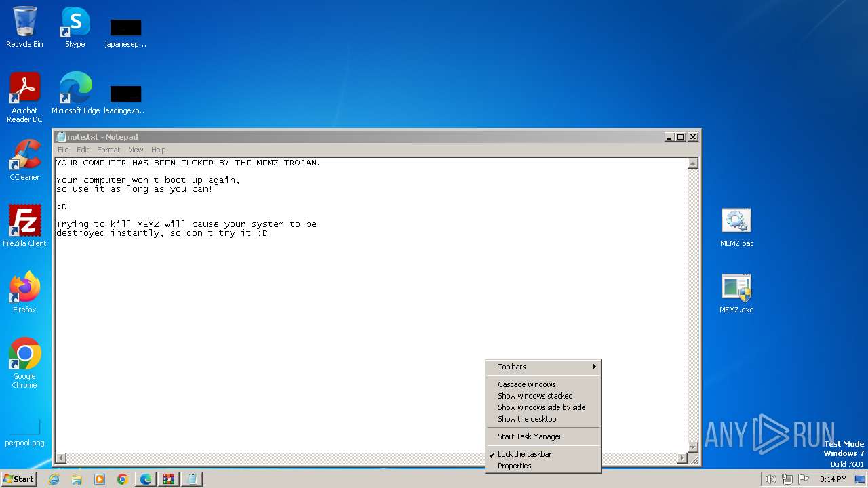
Task: Switch to the Notepad taskbar button
Action: tap(192, 479)
